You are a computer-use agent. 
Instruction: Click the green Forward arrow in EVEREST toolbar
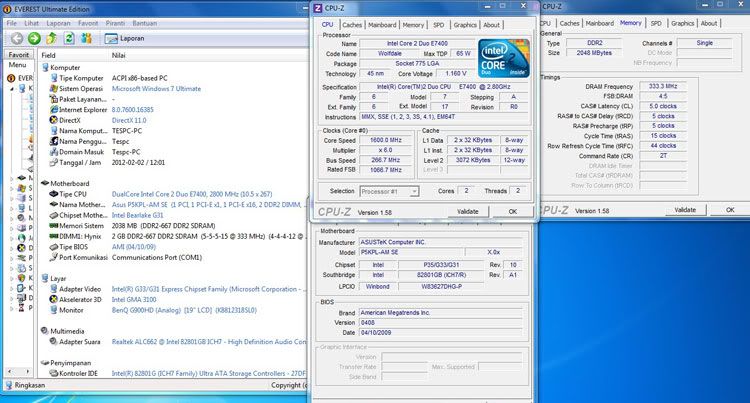click(x=34, y=38)
